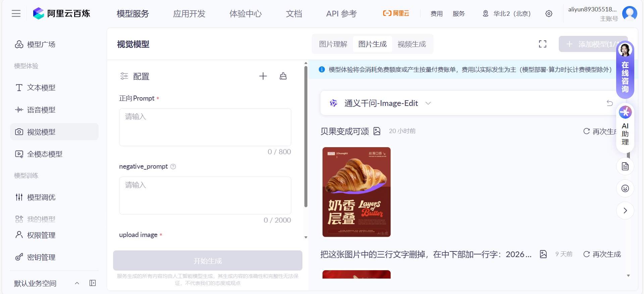Click the user avatar icon
Screen dimensions: 644x294
pos(630,13)
